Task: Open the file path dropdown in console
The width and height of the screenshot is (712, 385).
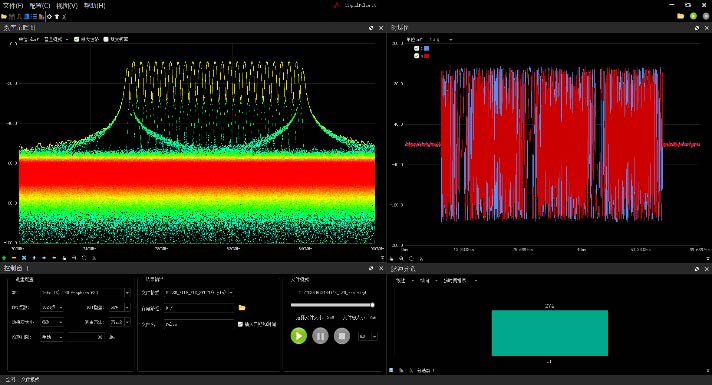Action: click(x=199, y=293)
